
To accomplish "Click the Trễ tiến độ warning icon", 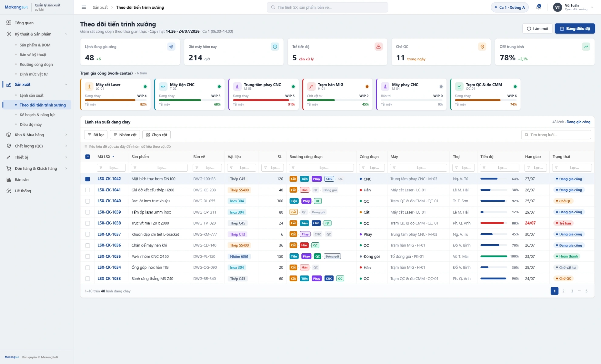I will (378, 47).
